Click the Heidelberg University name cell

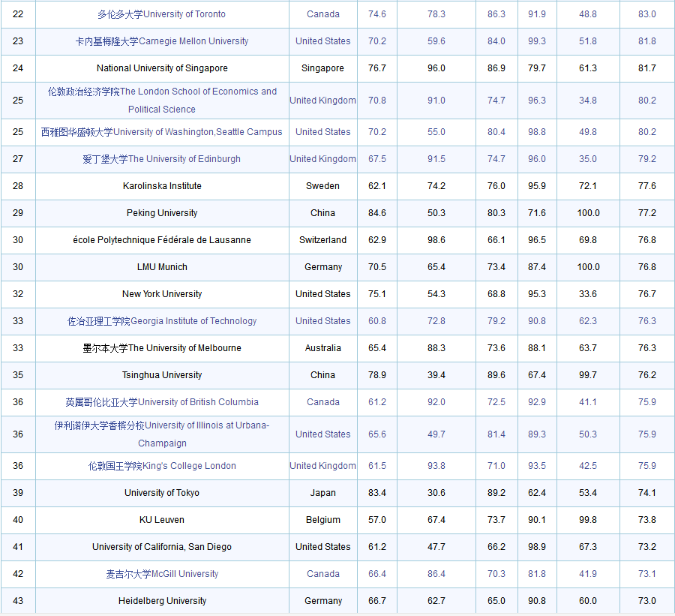161,601
